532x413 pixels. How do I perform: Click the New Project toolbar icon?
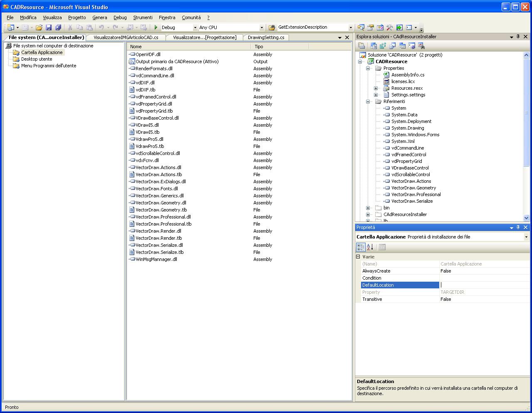point(11,27)
